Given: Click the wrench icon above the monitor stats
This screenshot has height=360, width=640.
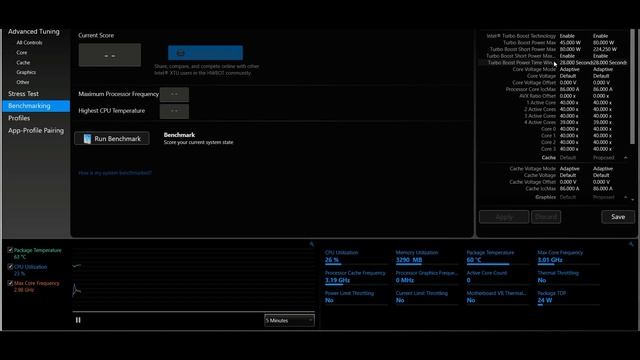Looking at the screenshot, I should 631,244.
